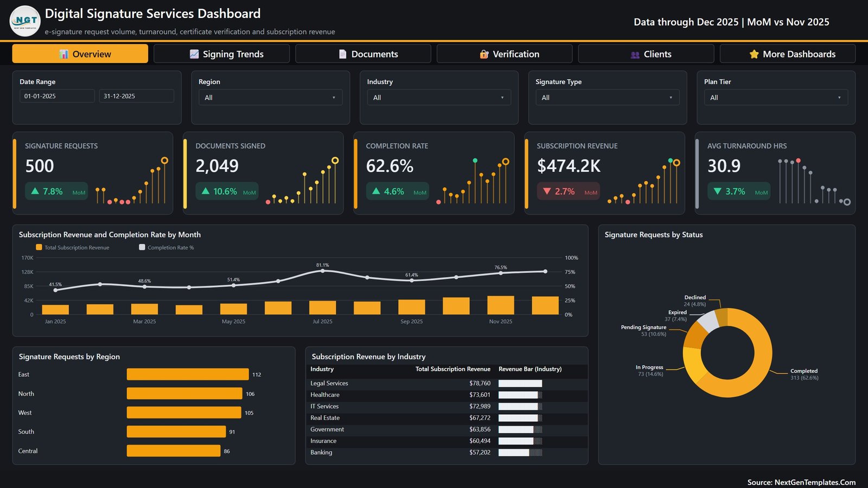Click the Government row label
The width and height of the screenshot is (868, 488).
(x=327, y=429)
